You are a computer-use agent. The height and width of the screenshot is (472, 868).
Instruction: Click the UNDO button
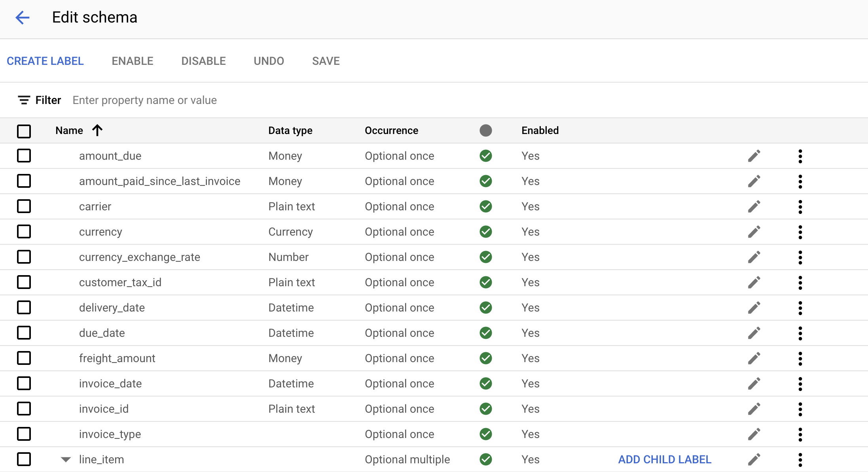[x=269, y=61]
